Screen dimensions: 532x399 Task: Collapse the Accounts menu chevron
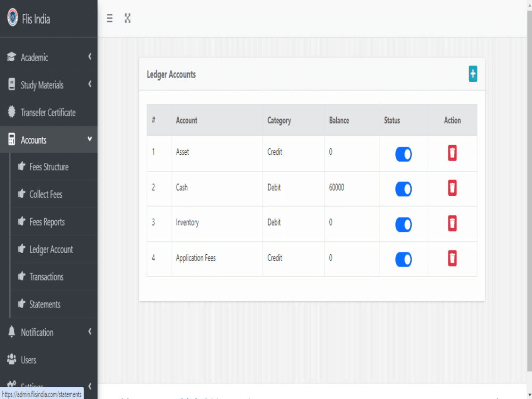(90, 139)
